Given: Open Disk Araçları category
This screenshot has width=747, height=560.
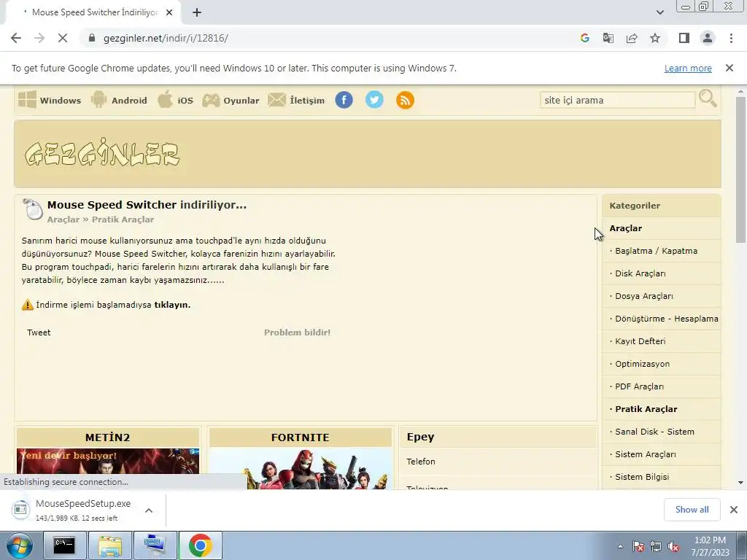Looking at the screenshot, I should tap(640, 273).
